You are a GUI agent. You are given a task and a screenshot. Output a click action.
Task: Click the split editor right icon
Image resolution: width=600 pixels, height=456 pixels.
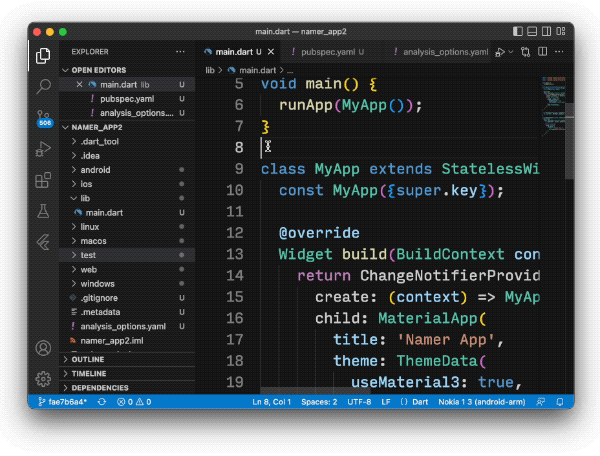pyautogui.click(x=541, y=51)
